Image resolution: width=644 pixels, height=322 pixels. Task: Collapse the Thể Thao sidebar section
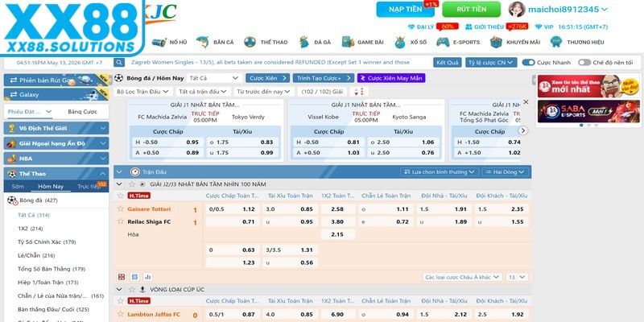56,174
